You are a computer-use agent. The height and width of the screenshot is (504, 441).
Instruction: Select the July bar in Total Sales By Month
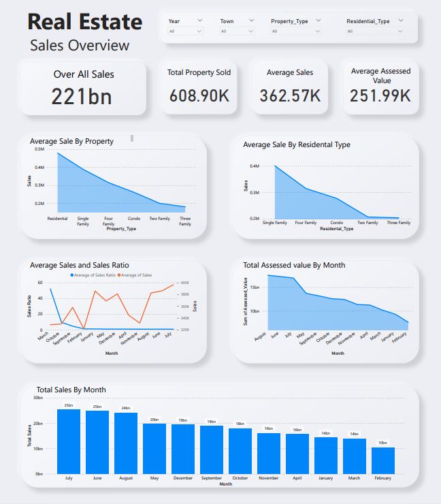(69, 441)
